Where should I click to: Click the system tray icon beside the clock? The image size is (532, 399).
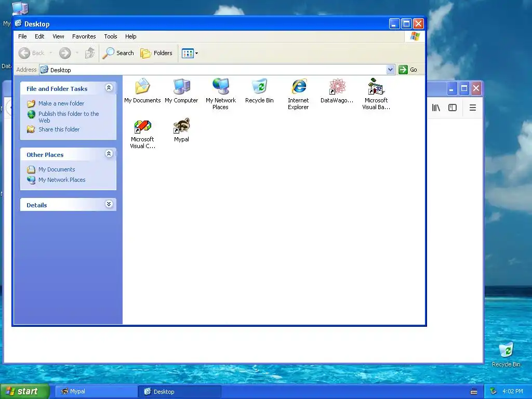pyautogui.click(x=494, y=392)
